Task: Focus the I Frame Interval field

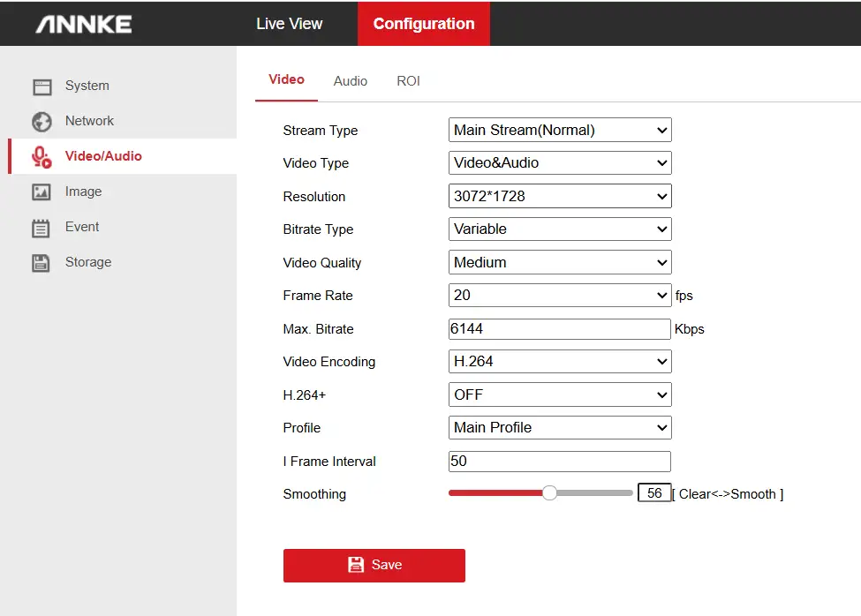Action: pyautogui.click(x=560, y=462)
